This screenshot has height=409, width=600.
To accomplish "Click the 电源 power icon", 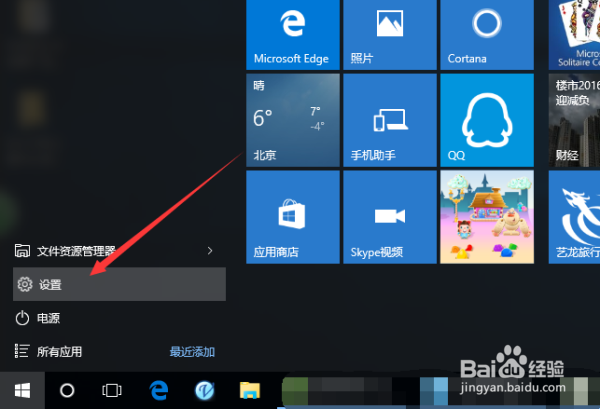I will click(22, 318).
